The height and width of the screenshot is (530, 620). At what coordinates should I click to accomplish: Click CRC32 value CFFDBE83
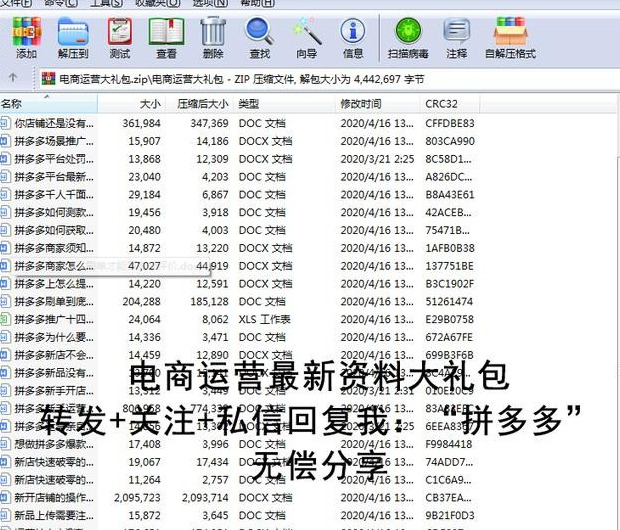pos(450,123)
